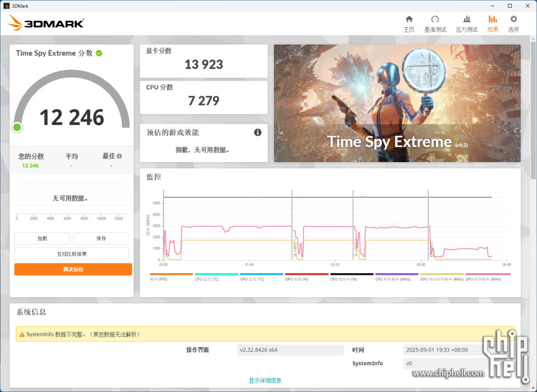Click the 抱歉，无可用数据。 message
The width and height of the screenshot is (537, 392).
pos(202,150)
